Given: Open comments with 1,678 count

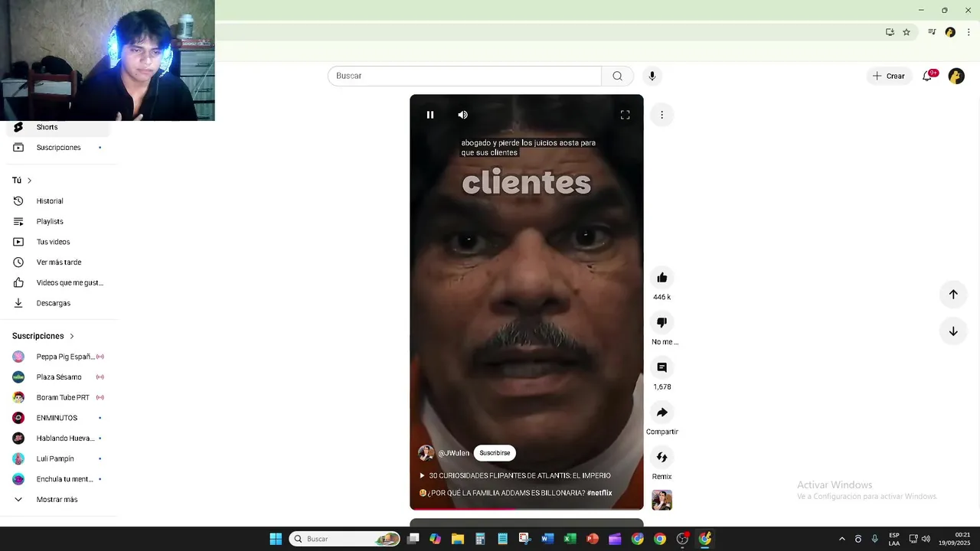Looking at the screenshot, I should point(662,367).
